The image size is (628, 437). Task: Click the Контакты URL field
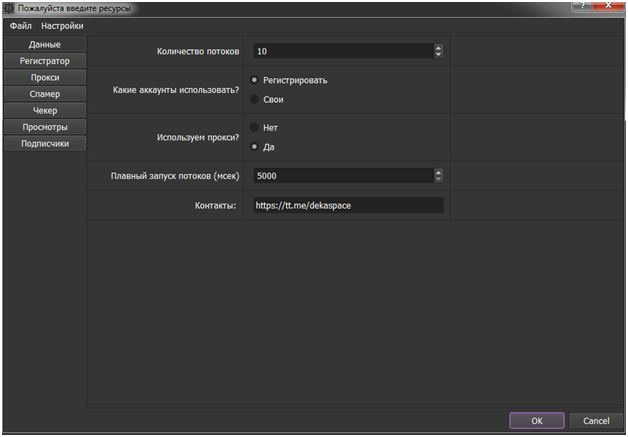tap(346, 205)
